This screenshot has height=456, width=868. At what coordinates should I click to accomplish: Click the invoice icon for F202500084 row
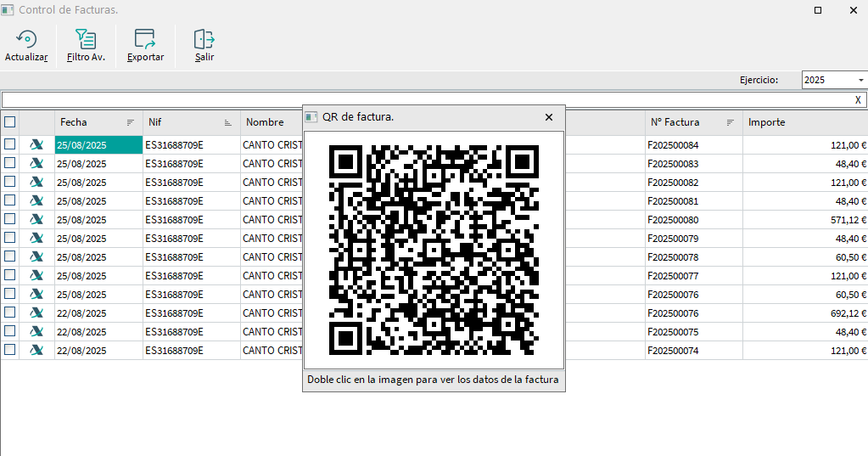36,145
